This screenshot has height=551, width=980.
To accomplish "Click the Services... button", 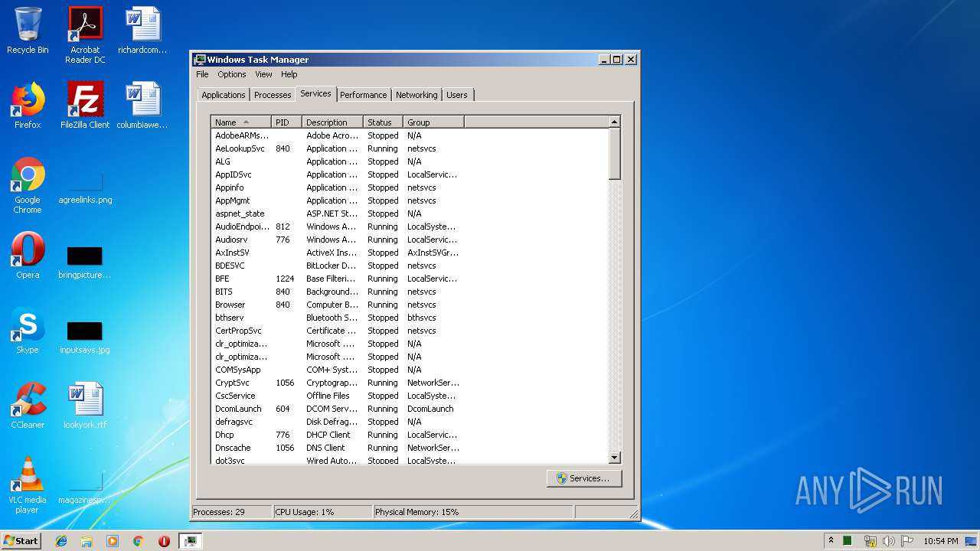I will pos(584,478).
